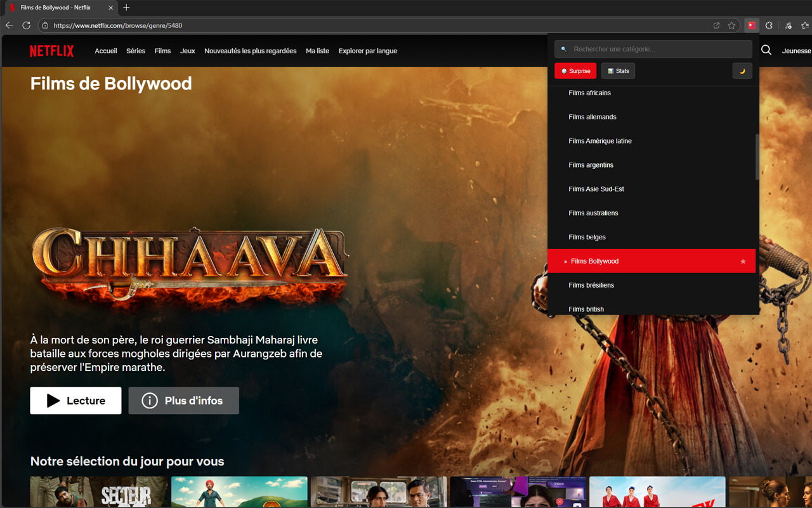The width and height of the screenshot is (812, 508).
Task: Open the browser extensions puzzle icon
Action: click(x=769, y=25)
